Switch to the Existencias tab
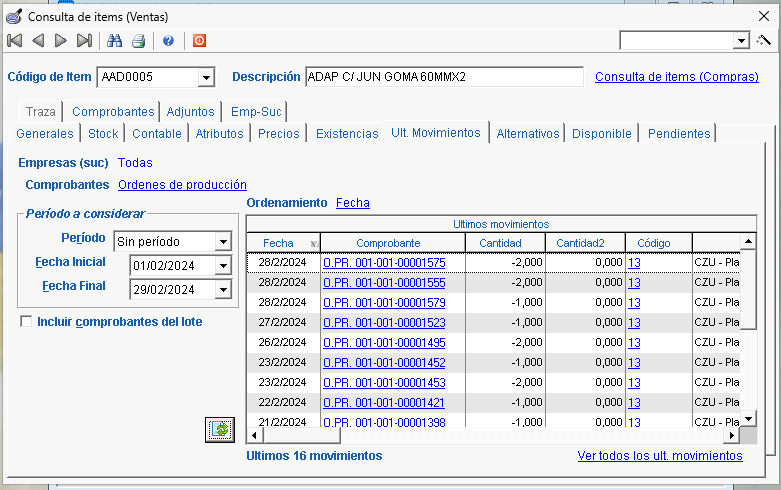The width and height of the screenshot is (781, 490). point(346,133)
